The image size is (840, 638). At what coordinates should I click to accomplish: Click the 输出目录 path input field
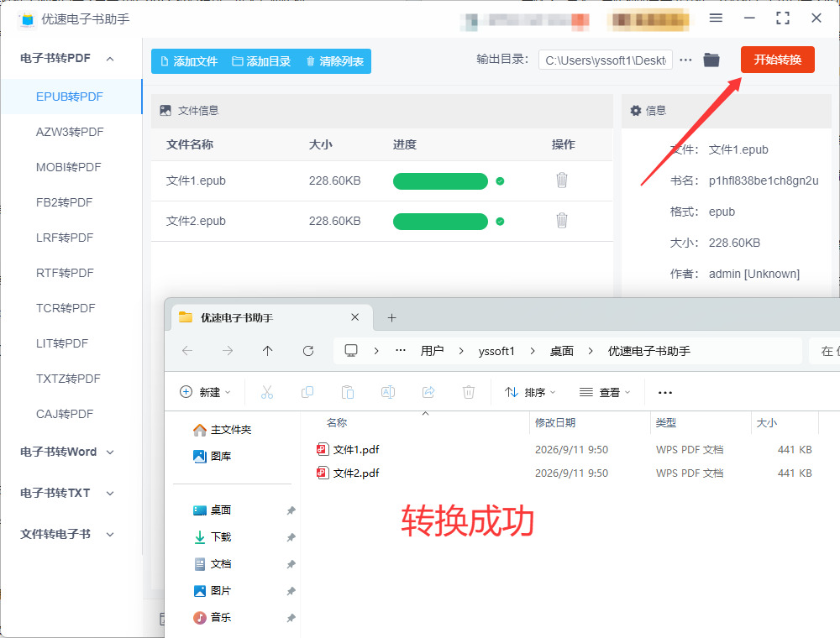(605, 60)
